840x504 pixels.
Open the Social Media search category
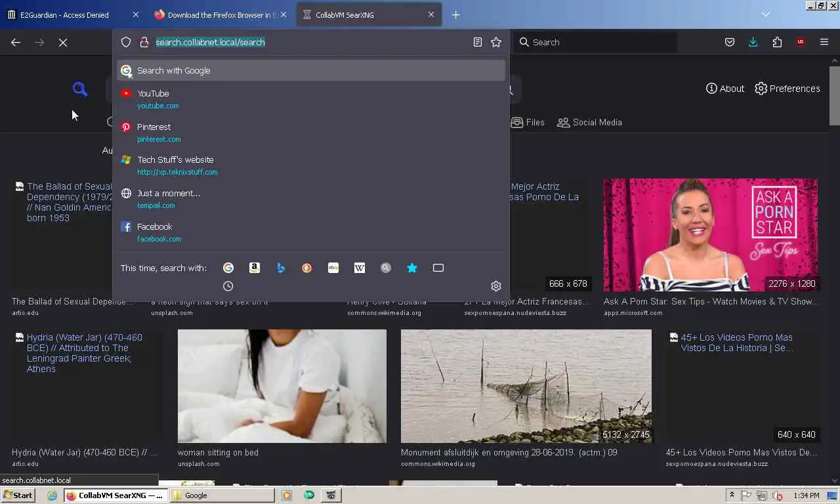(x=589, y=122)
